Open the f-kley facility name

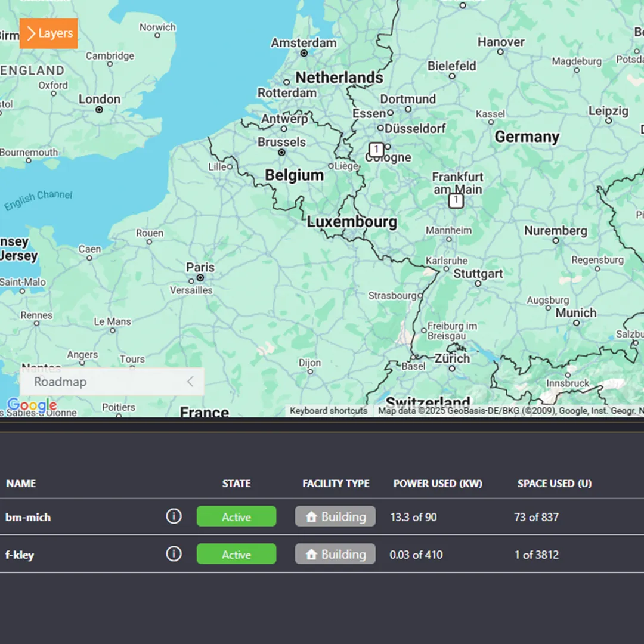(x=20, y=555)
